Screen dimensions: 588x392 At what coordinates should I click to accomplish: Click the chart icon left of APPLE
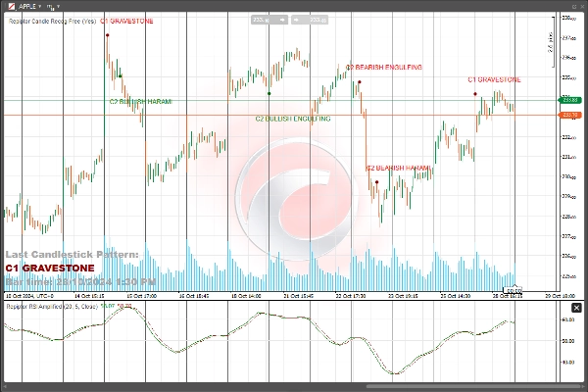tap(9, 5)
